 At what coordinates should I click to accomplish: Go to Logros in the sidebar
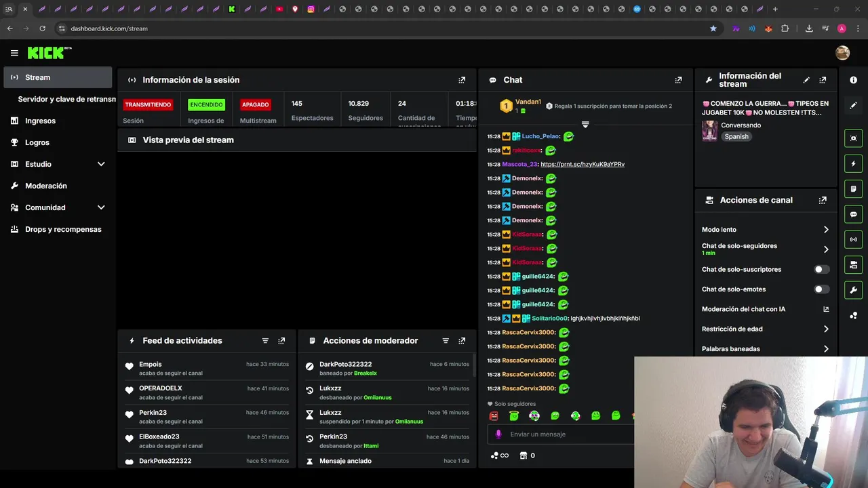(58, 142)
